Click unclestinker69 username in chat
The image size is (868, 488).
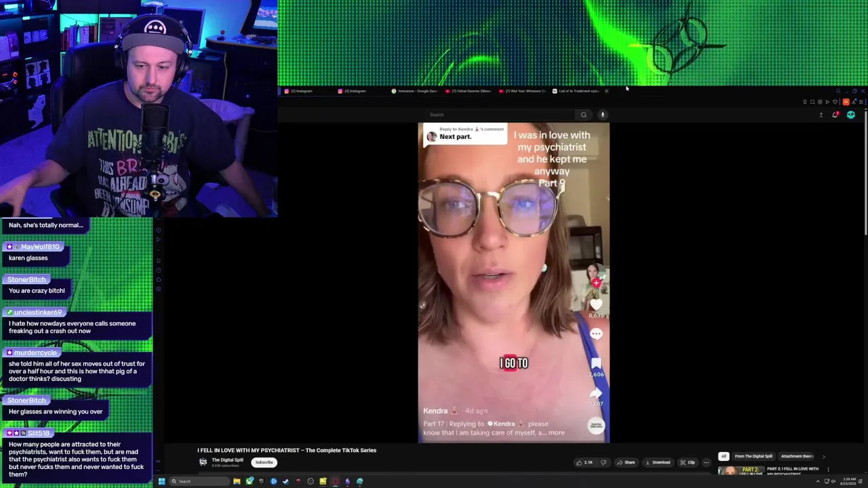(x=37, y=312)
